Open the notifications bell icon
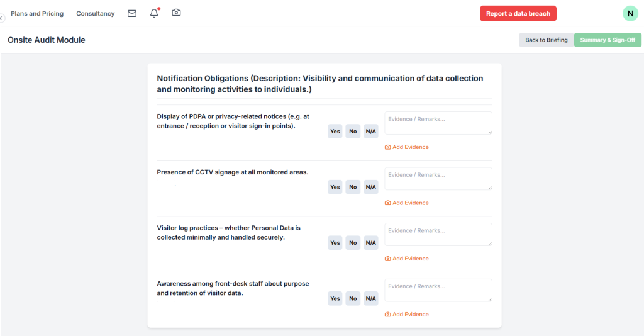The image size is (644, 336). 154,13
